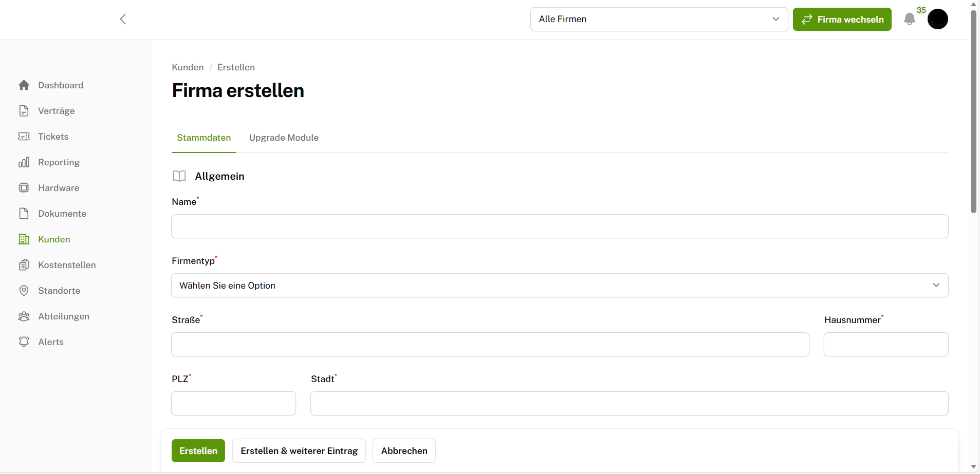The image size is (980, 474).
Task: Open notifications bell icon
Action: tap(909, 20)
